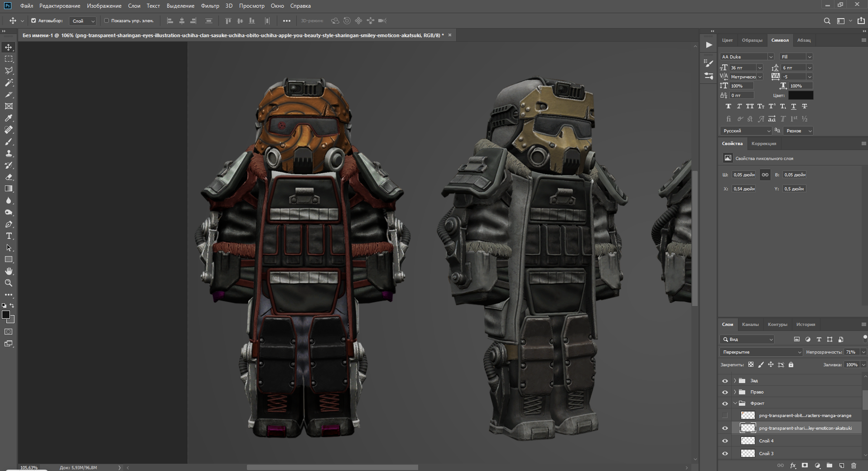Open the Файл menu
The image size is (868, 471).
click(27, 6)
